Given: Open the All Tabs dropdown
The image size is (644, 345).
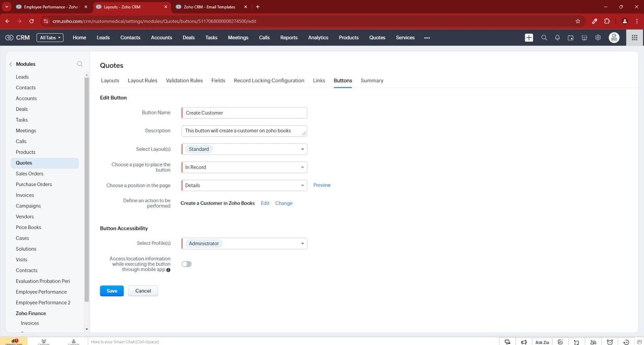Looking at the screenshot, I should click(50, 37).
